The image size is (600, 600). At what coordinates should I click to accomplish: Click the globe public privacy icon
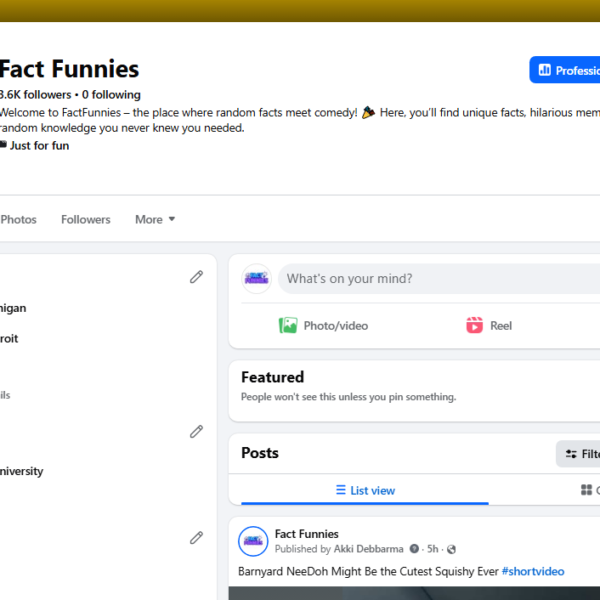click(x=451, y=549)
